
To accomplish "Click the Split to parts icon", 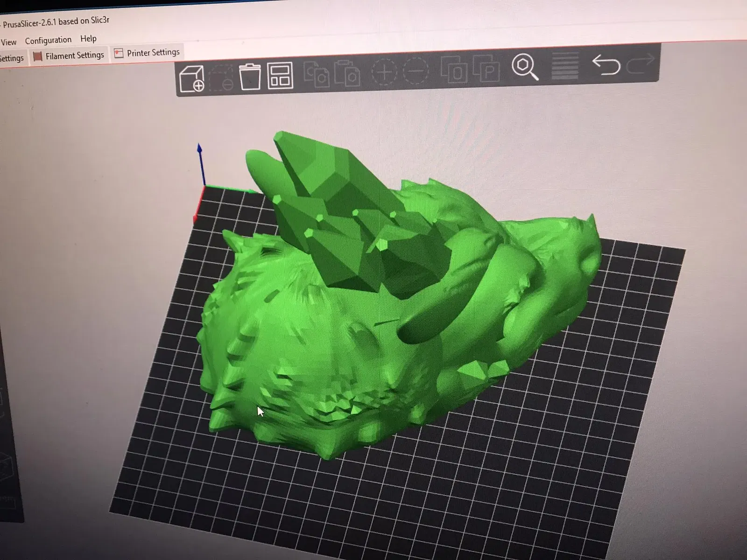I will coord(486,69).
